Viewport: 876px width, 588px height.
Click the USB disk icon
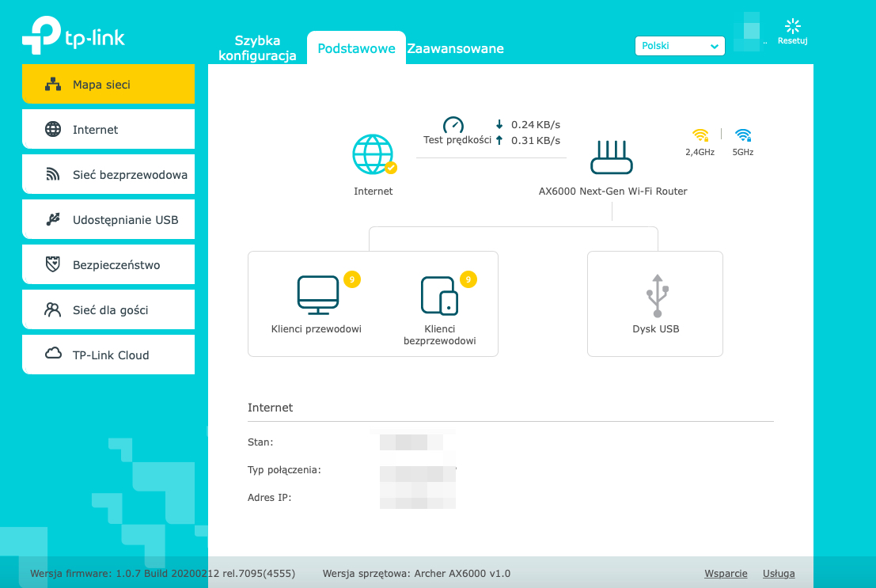(656, 295)
